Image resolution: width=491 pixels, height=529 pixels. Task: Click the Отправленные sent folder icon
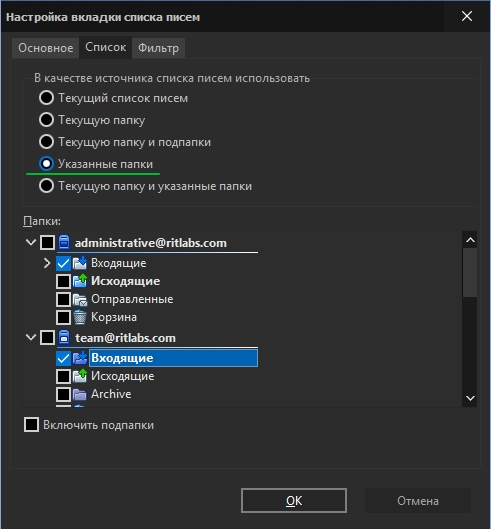coord(80,299)
